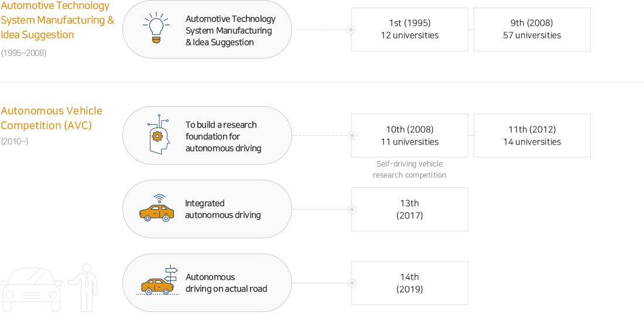Click timeline dot beside 10th (2008) box

pos(351,136)
